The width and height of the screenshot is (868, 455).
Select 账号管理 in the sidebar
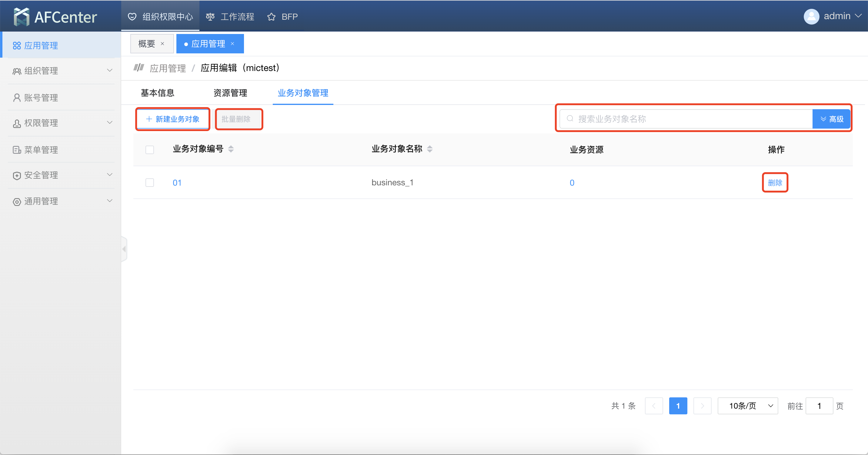[61, 97]
